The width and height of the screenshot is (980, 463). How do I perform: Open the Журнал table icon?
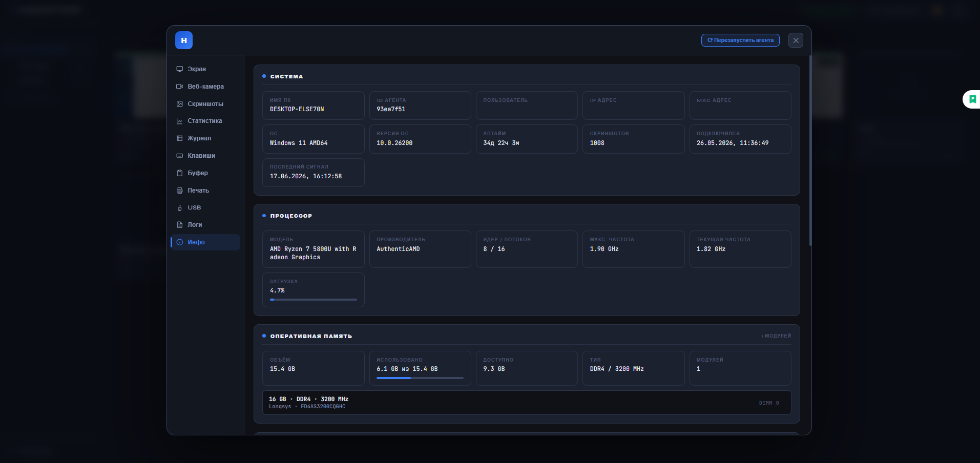point(180,138)
